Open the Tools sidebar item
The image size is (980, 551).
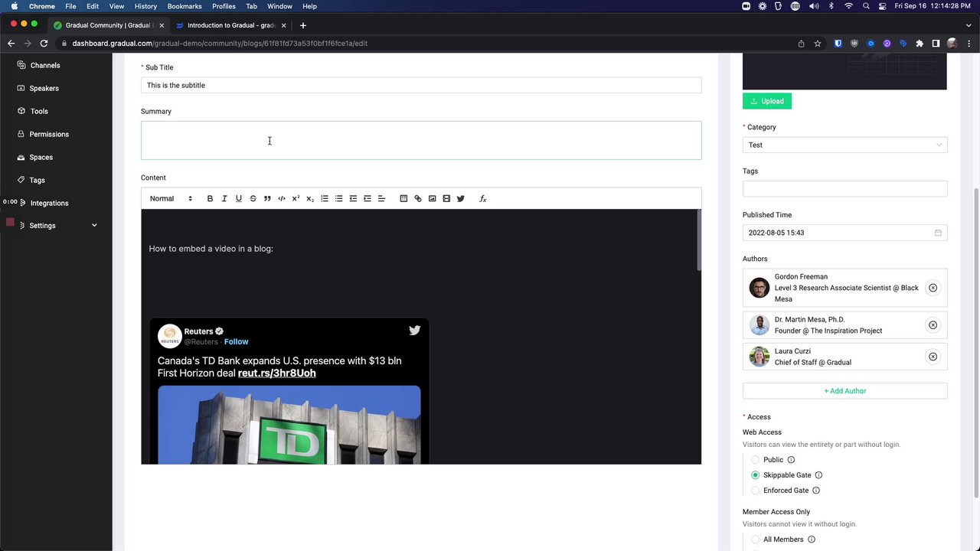[x=38, y=112]
